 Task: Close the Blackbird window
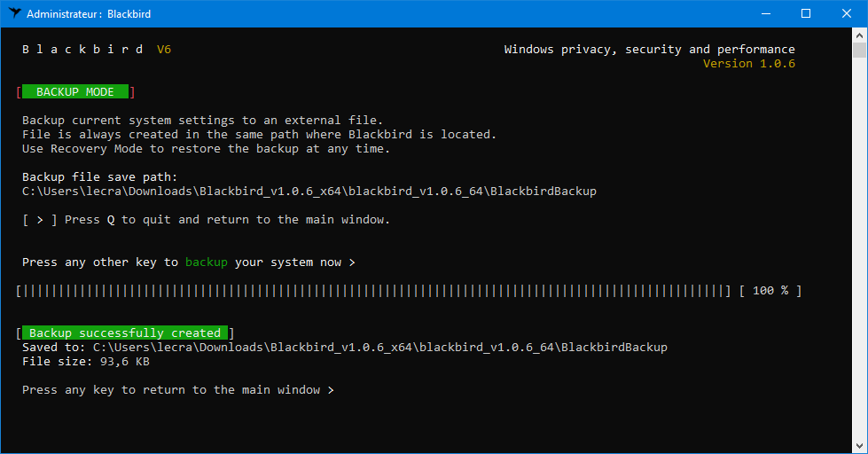(847, 13)
